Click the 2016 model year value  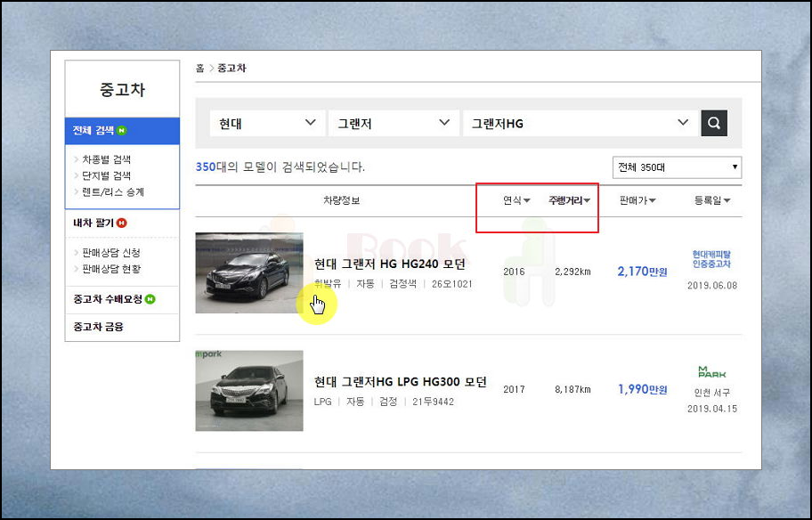point(514,272)
